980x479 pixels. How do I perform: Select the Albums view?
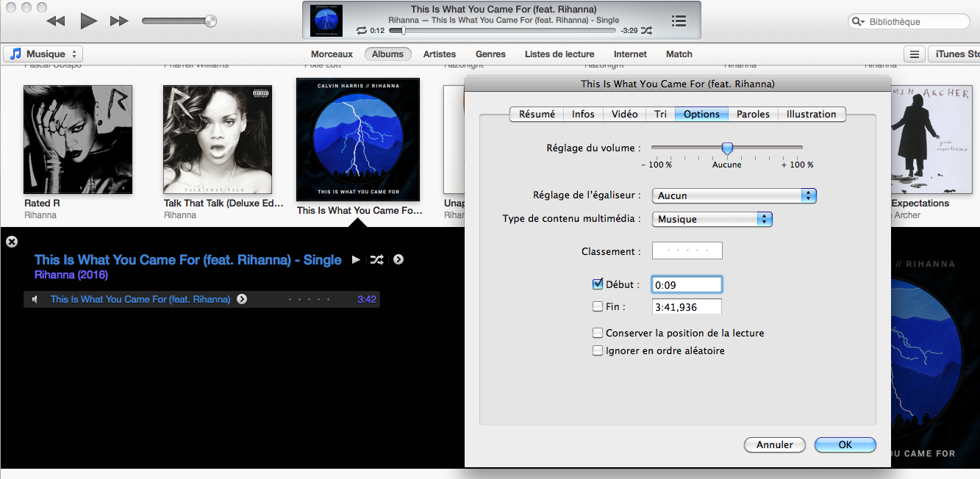coord(387,54)
